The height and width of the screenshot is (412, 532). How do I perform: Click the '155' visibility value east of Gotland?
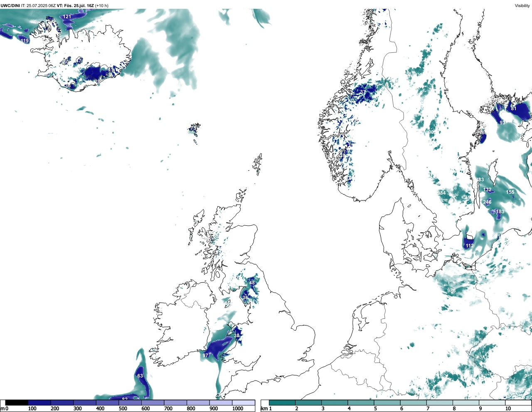click(510, 192)
